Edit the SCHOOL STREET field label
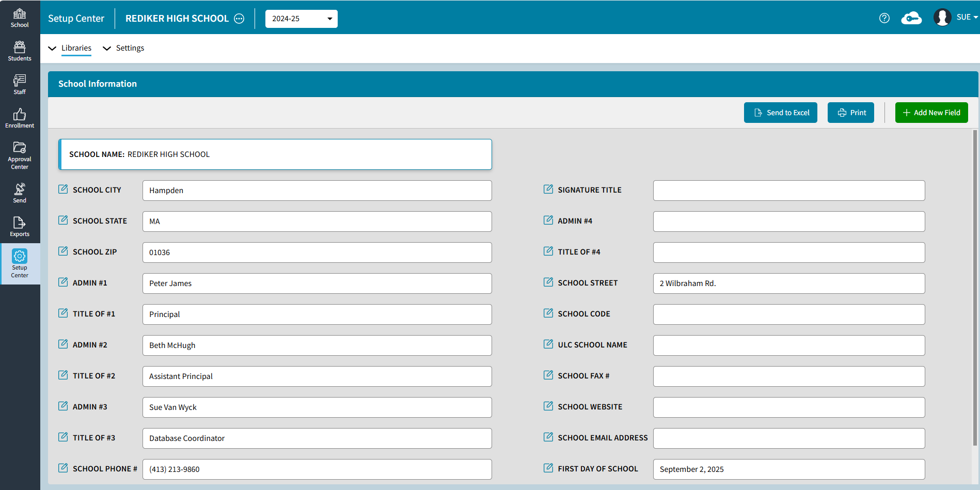Screen dimensions: 980x490 point(548,282)
